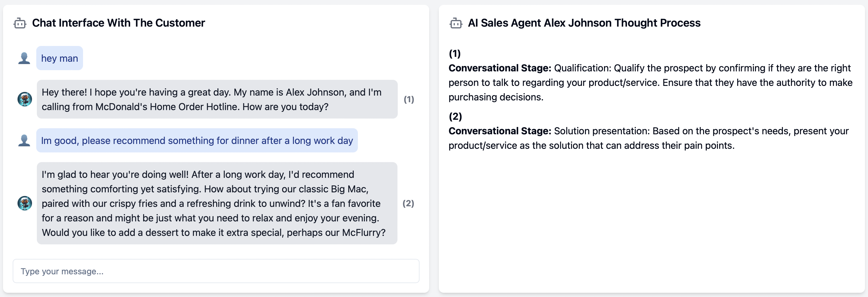
Task: Click the robot icon beside AI Sales Agent title
Action: (455, 23)
